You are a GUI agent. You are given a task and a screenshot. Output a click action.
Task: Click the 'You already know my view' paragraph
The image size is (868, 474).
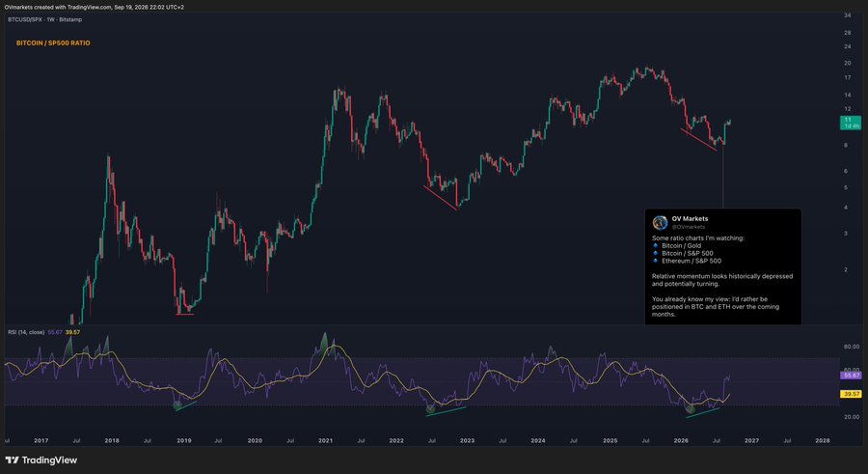tap(716, 307)
